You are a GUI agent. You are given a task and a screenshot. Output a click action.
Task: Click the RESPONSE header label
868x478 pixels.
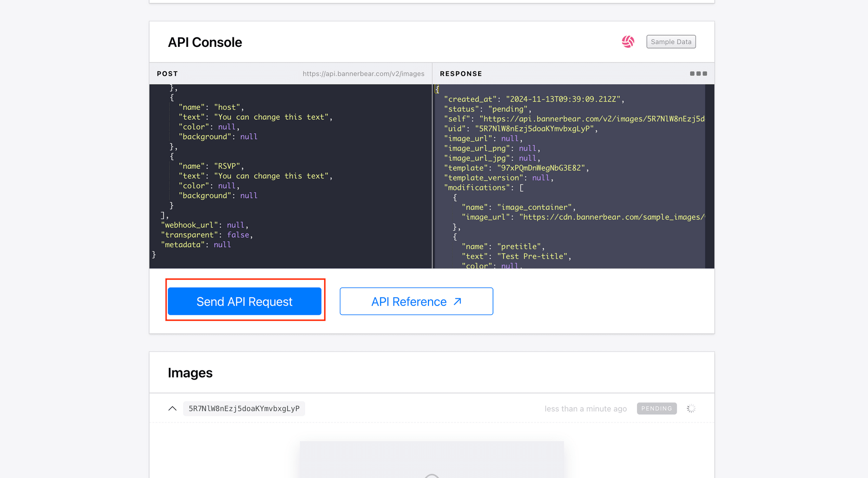pyautogui.click(x=461, y=73)
